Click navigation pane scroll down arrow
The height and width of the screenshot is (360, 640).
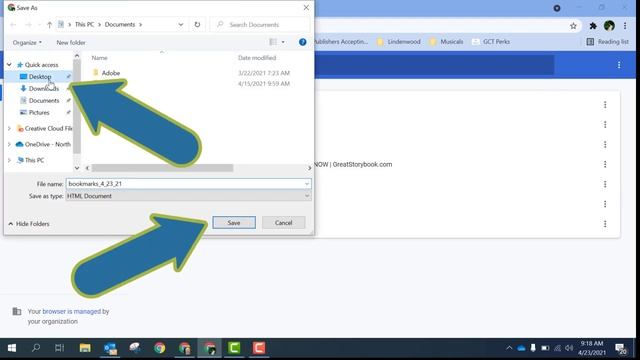(77, 168)
